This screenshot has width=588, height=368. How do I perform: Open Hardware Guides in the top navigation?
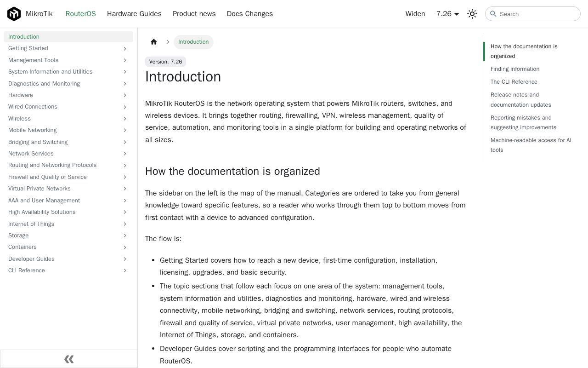[x=134, y=14]
